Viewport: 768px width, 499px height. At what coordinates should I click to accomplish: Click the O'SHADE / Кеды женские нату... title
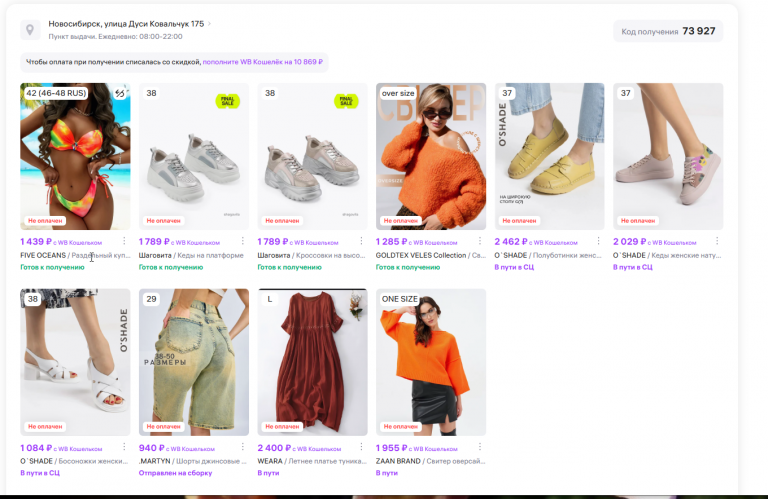[667, 255]
